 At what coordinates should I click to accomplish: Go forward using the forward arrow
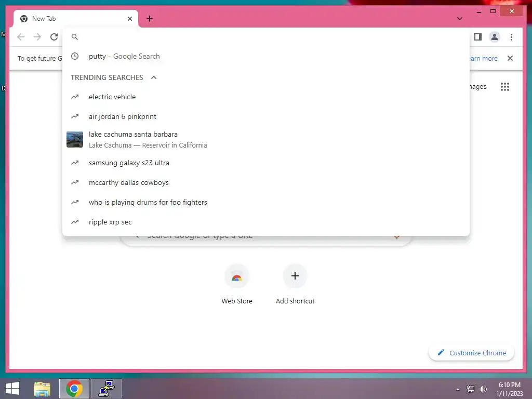pyautogui.click(x=37, y=37)
